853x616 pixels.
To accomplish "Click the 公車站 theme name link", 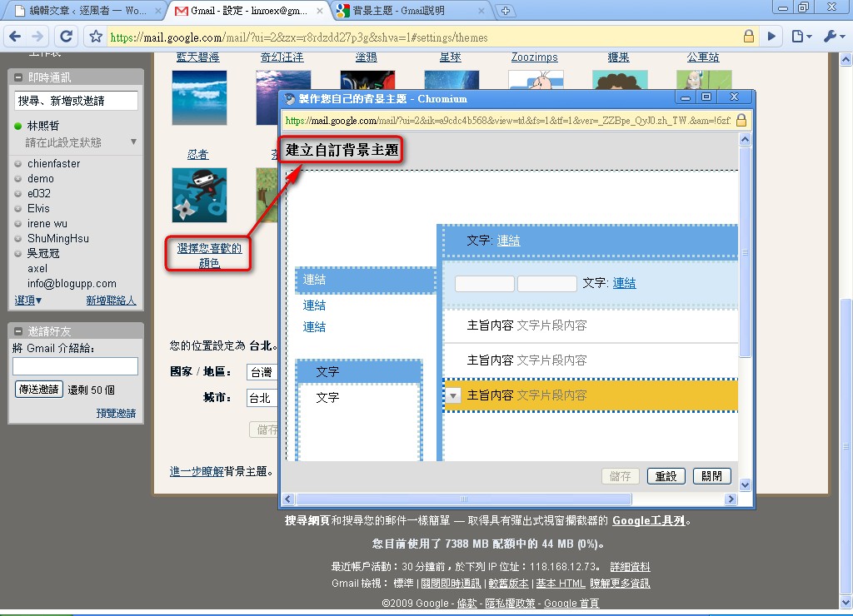I will (703, 57).
